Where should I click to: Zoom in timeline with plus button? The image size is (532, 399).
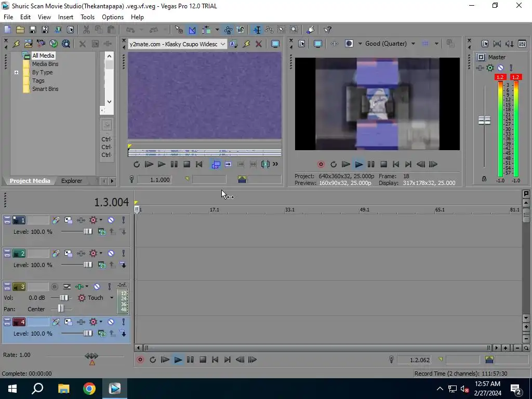pyautogui.click(x=506, y=348)
